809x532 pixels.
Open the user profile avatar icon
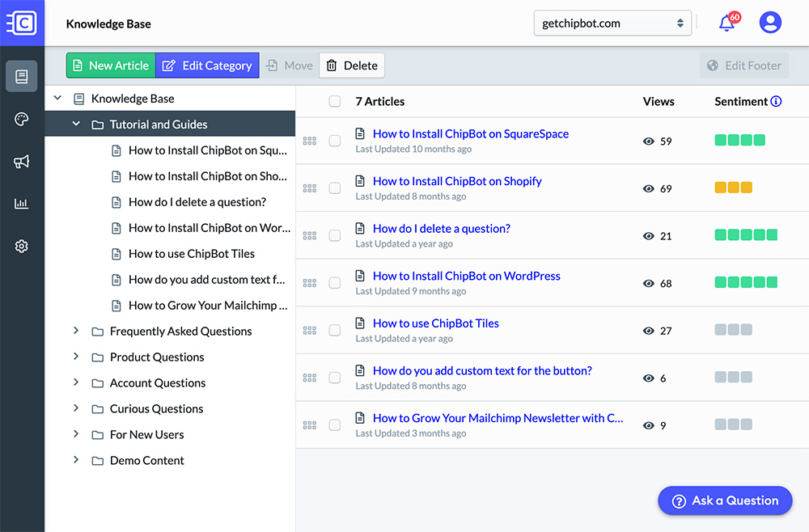pos(770,23)
